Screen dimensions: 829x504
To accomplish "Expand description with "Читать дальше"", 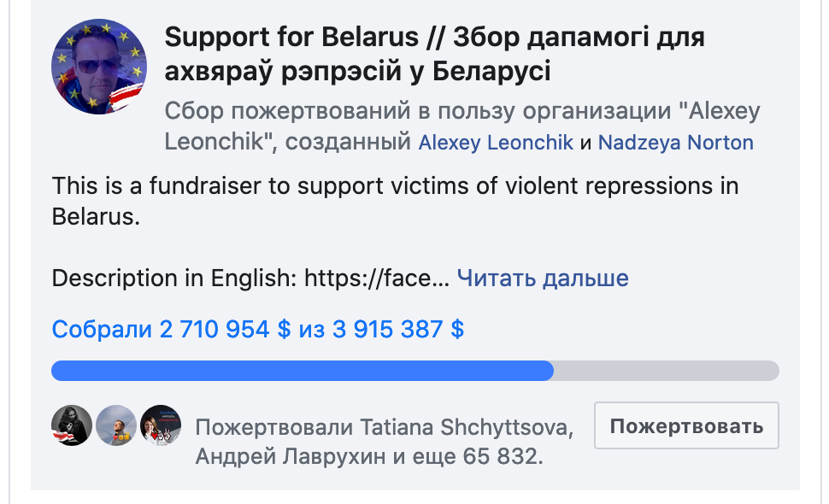I will tap(543, 278).
